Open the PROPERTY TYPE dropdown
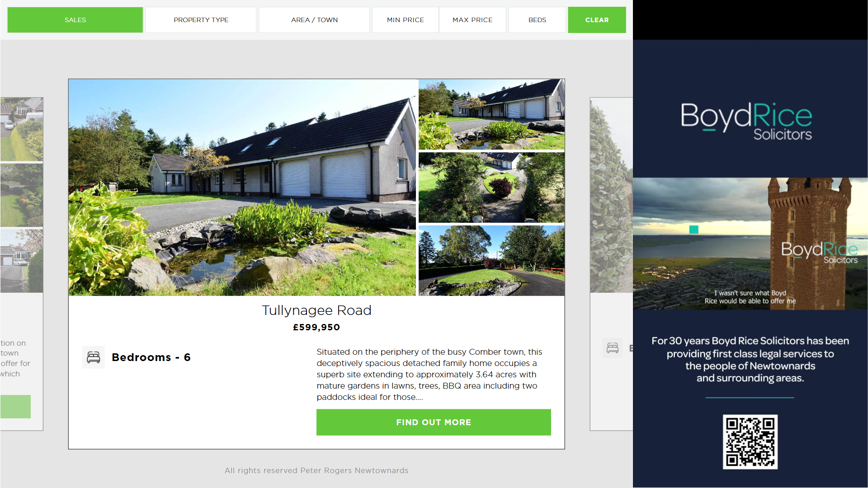Viewport: 868px width, 488px height. (201, 20)
